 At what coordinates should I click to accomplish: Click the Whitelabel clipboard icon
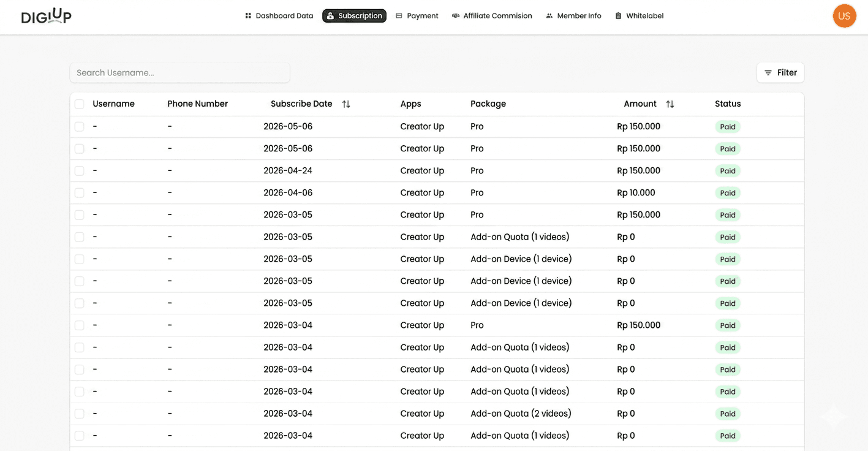pyautogui.click(x=618, y=16)
